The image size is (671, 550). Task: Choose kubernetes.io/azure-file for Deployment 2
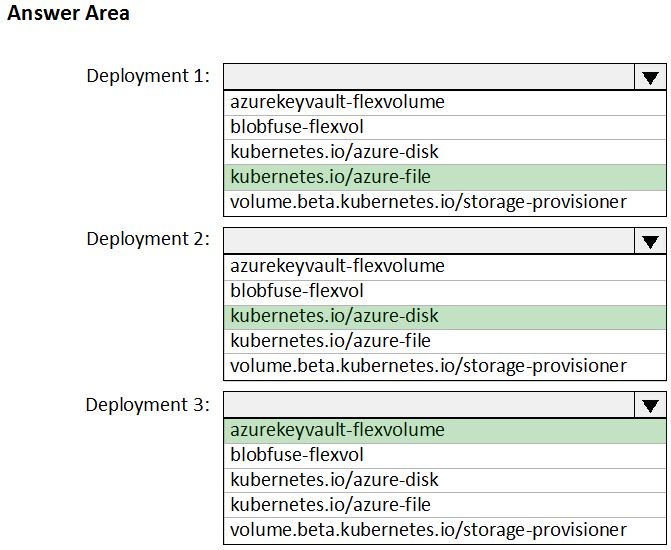(x=445, y=341)
